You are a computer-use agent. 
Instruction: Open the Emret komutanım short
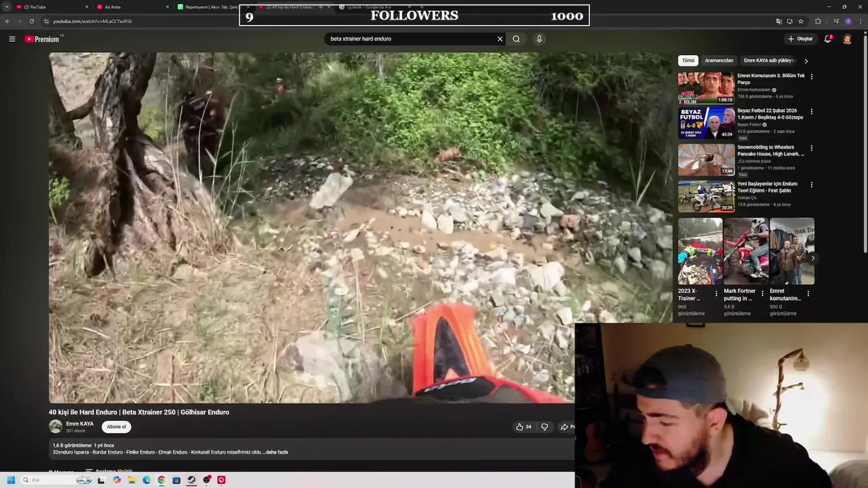[x=792, y=251]
